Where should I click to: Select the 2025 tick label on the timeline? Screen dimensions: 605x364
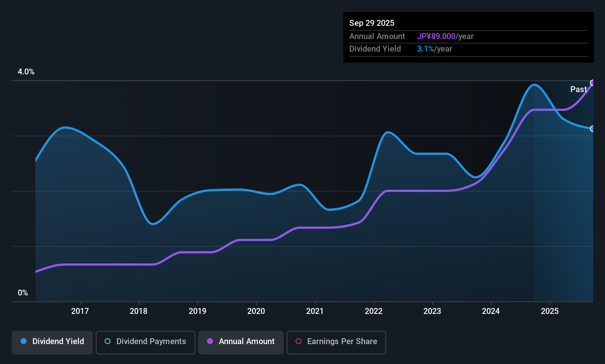pos(550,311)
